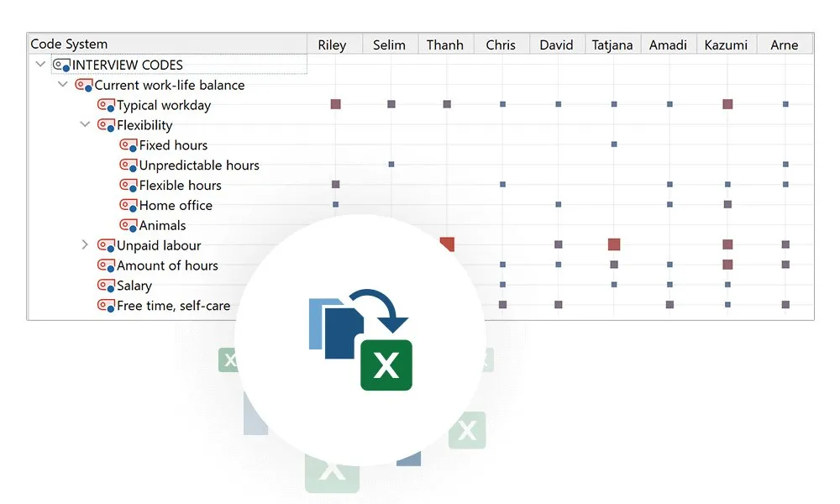
Task: Click Amadi's Free time, self-care square
Action: 669,304
